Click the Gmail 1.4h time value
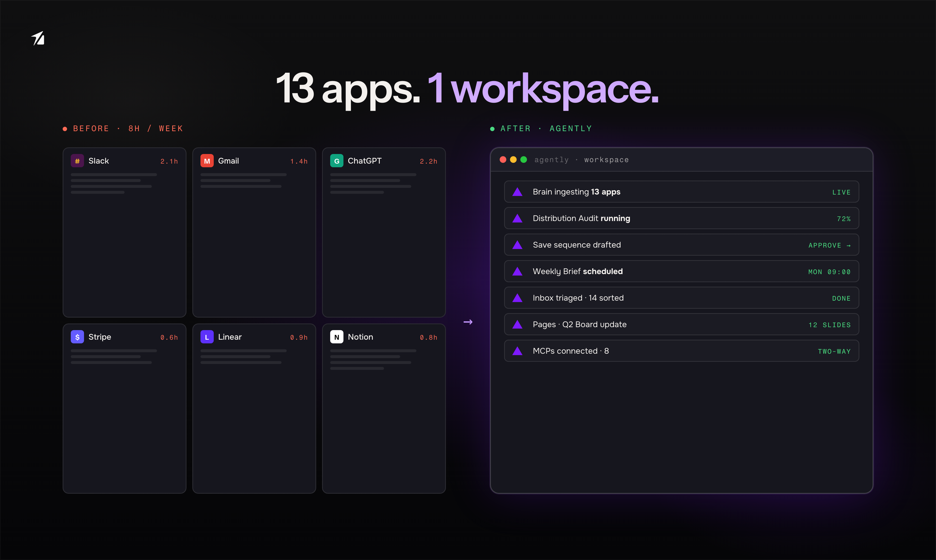 (299, 162)
